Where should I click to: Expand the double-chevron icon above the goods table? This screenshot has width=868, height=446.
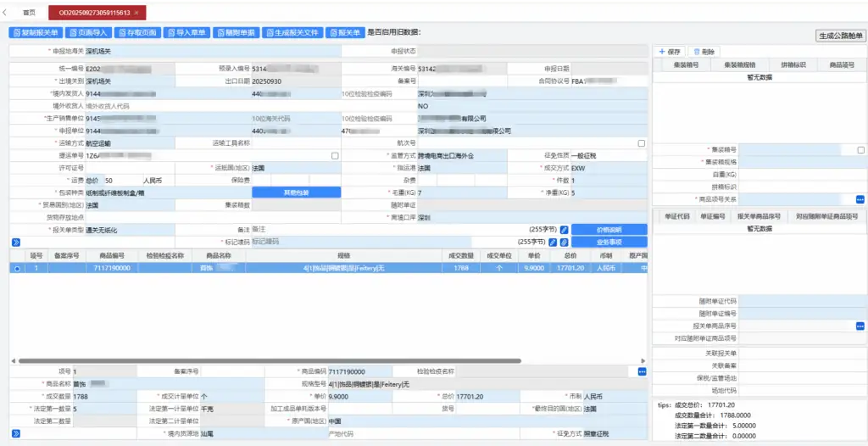point(15,243)
